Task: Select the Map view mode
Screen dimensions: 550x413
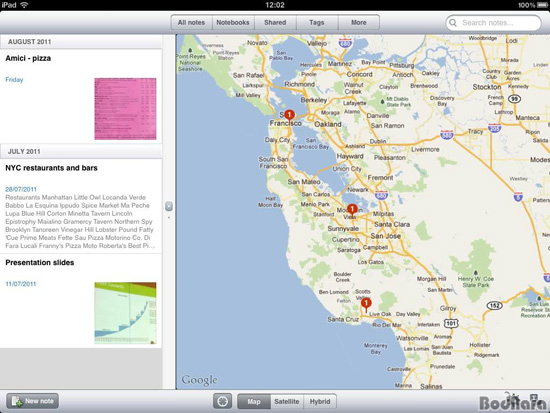Action: coord(254,401)
